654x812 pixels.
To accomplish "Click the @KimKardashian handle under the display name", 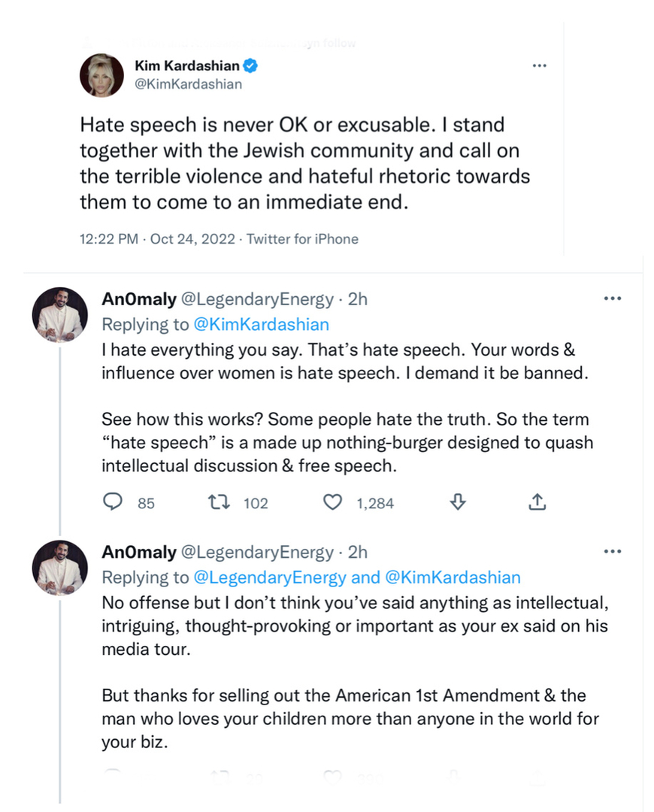I will pos(187,84).
